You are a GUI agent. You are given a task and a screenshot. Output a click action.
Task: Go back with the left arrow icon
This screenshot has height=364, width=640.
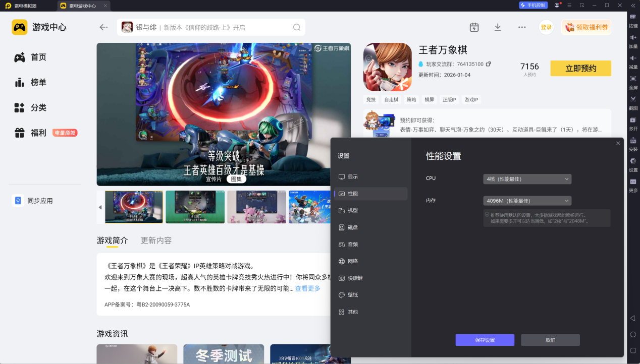click(x=103, y=27)
